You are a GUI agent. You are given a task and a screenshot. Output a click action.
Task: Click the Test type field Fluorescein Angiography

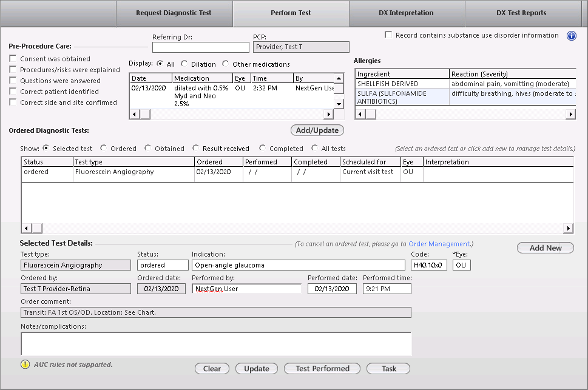click(x=76, y=265)
